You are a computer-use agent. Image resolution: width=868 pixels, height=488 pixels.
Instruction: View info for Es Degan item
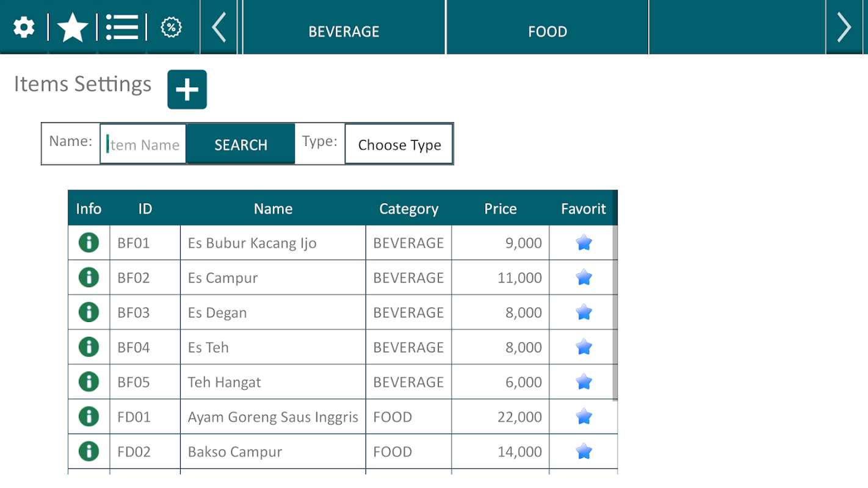(x=89, y=312)
